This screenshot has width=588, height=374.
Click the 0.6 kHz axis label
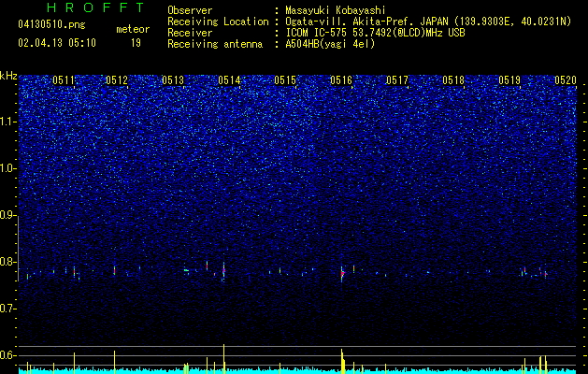pyautogui.click(x=8, y=355)
